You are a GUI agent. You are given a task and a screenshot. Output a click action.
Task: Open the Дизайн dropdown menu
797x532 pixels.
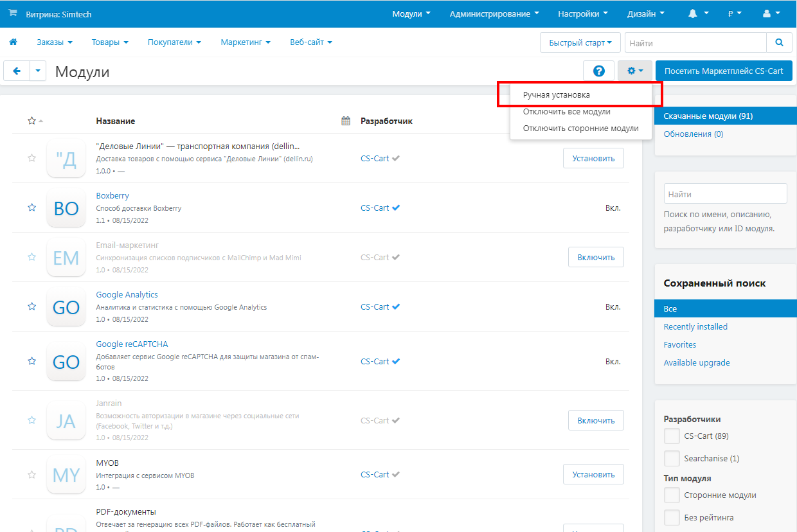point(646,13)
